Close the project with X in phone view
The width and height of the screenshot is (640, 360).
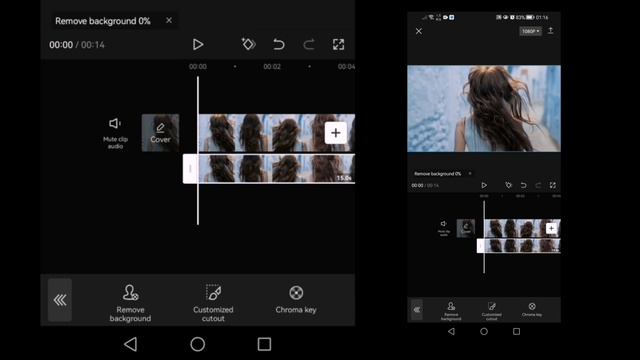point(419,31)
